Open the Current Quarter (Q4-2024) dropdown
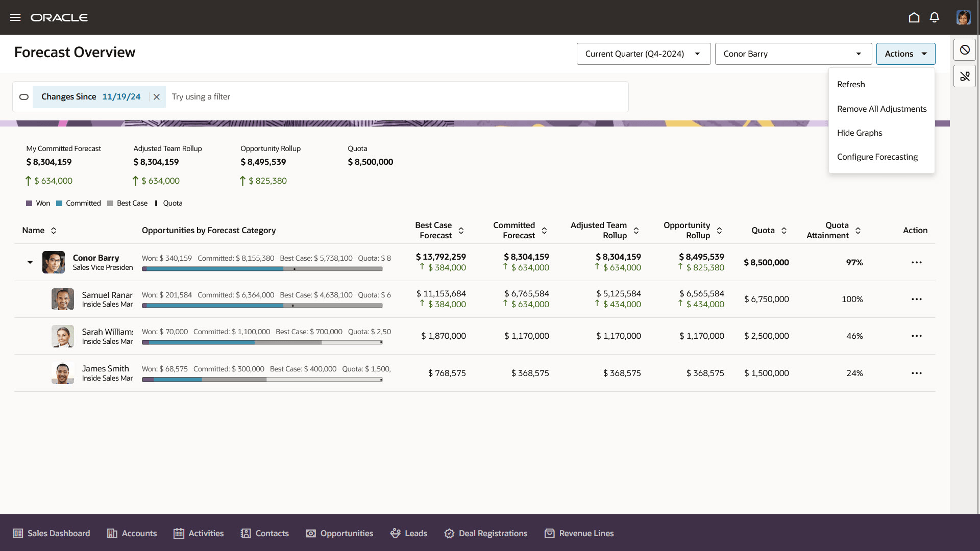Screen dimensions: 980x551 [x=643, y=54]
